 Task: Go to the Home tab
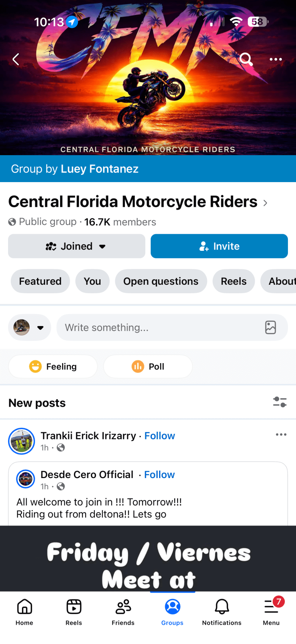(24, 611)
